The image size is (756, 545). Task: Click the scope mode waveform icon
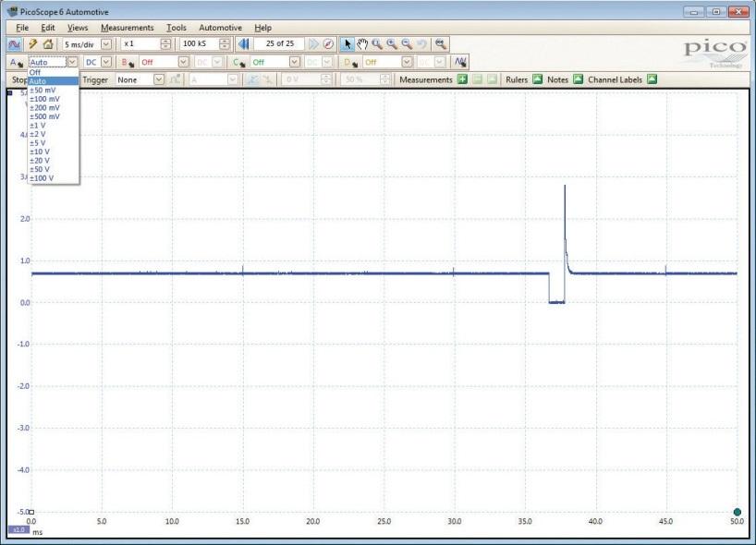(14, 44)
